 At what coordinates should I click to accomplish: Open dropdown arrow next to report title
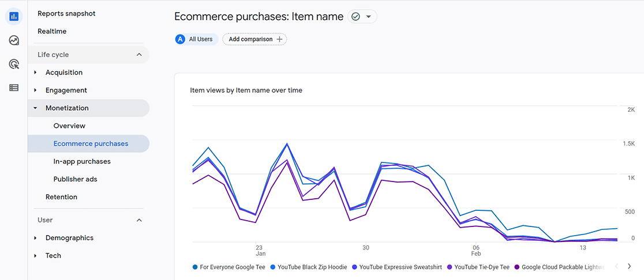click(368, 17)
